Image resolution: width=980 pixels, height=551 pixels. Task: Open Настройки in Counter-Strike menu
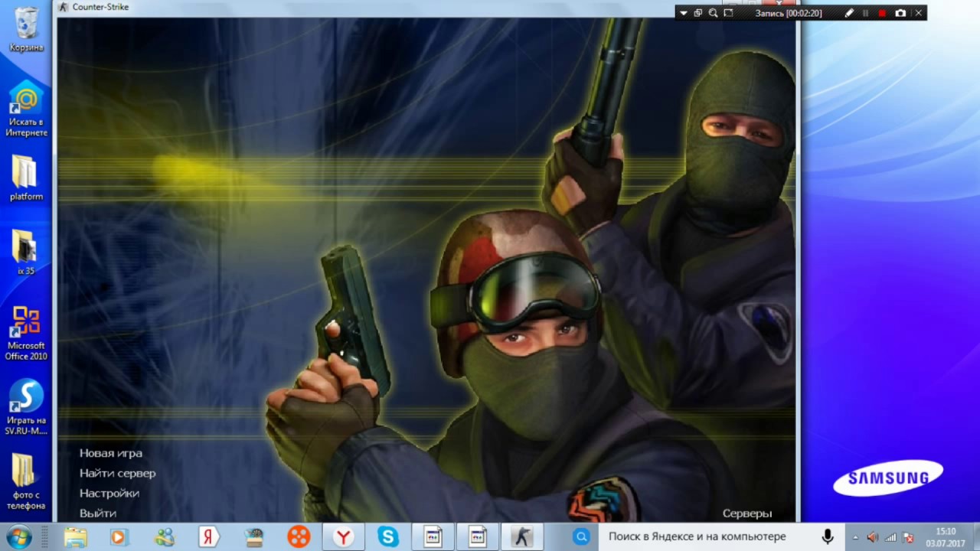point(109,494)
